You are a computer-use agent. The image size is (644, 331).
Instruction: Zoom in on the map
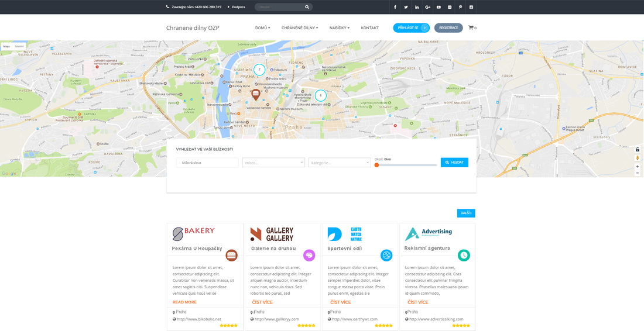pyautogui.click(x=638, y=167)
